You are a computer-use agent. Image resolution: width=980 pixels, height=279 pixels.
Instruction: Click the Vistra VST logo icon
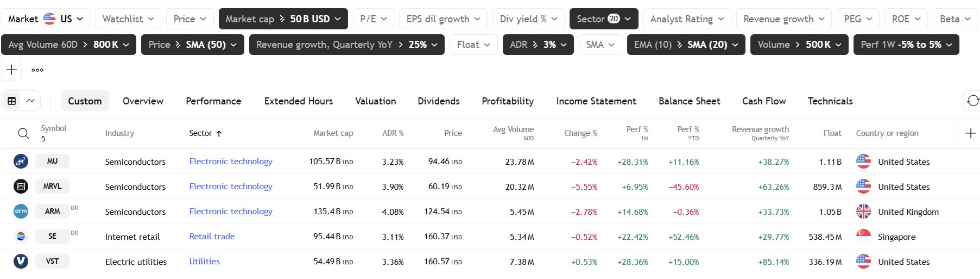tap(21, 262)
